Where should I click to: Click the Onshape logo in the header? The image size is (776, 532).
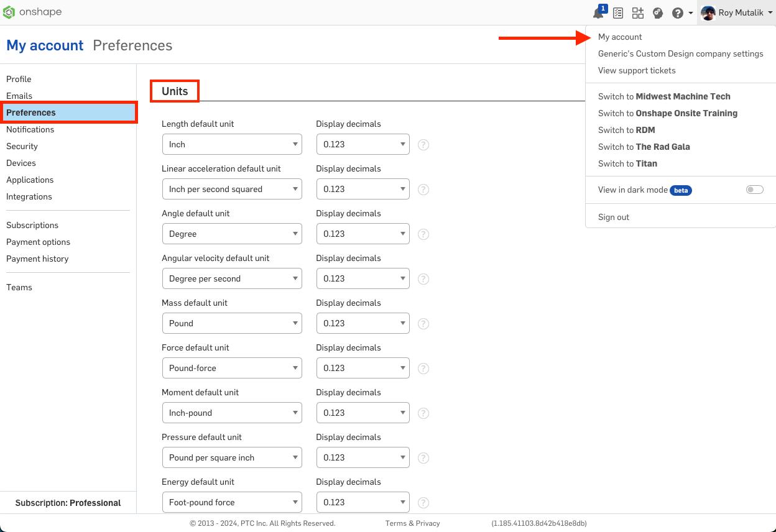[x=32, y=12]
